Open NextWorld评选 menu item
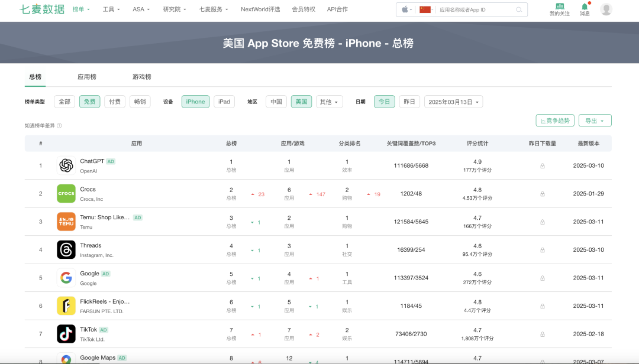This screenshot has width=639, height=364. [260, 9]
